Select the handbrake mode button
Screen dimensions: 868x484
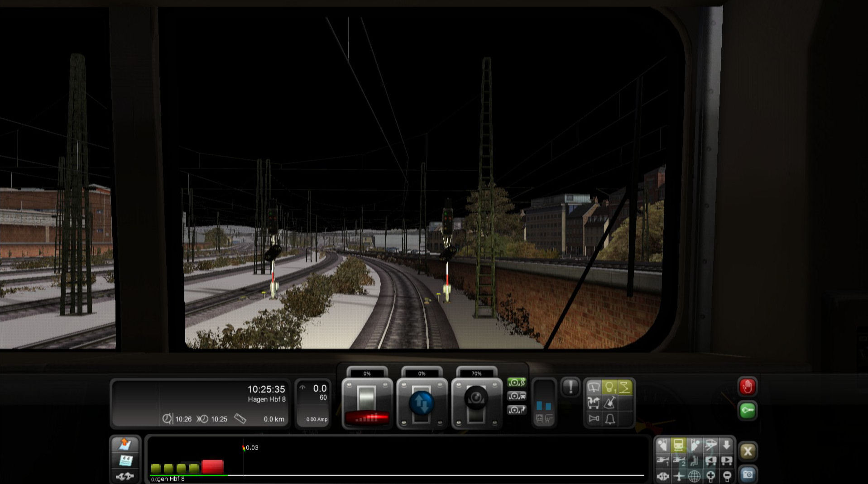tap(516, 410)
